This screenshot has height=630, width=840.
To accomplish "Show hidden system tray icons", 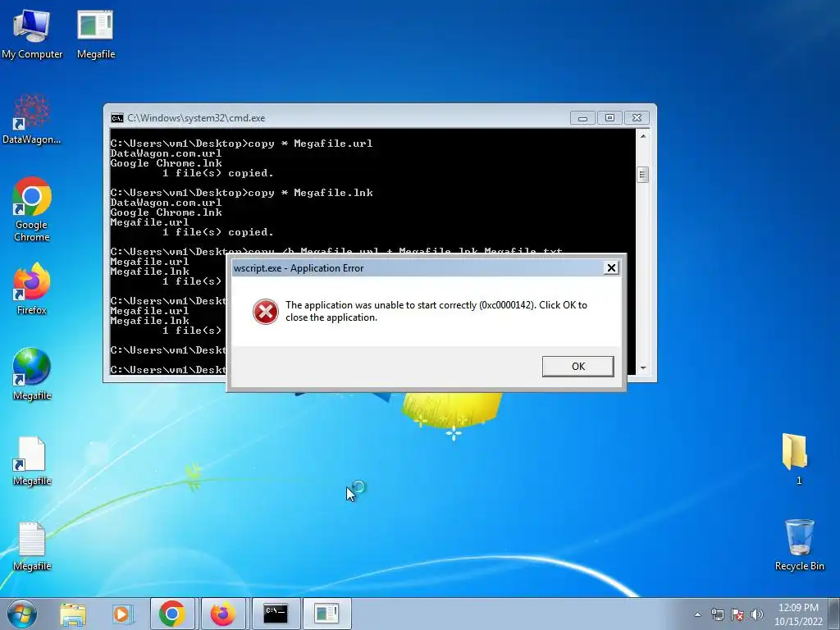I will (x=697, y=614).
